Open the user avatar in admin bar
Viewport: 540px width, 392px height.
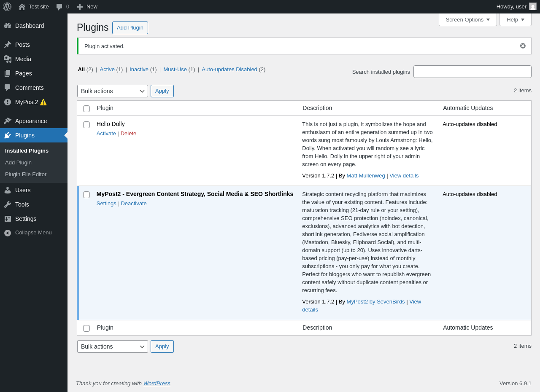tap(533, 6)
